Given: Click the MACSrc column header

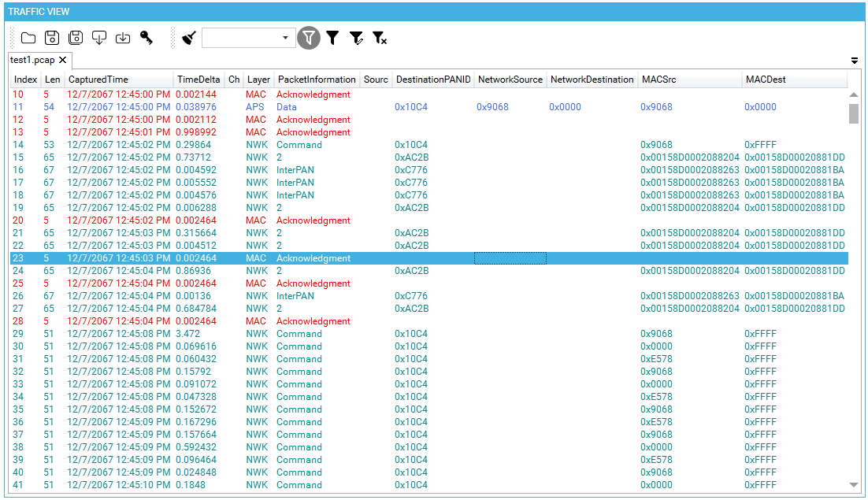Looking at the screenshot, I should 690,80.
